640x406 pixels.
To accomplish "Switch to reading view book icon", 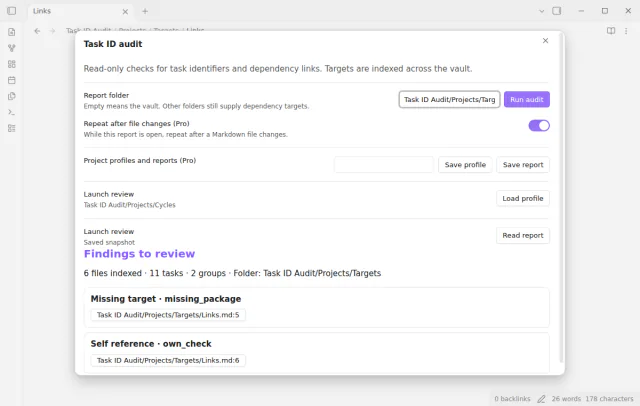I will coord(611,31).
